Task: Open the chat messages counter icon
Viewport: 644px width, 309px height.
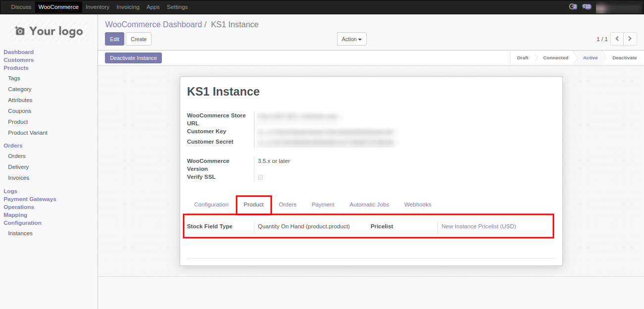Action: pos(573,7)
